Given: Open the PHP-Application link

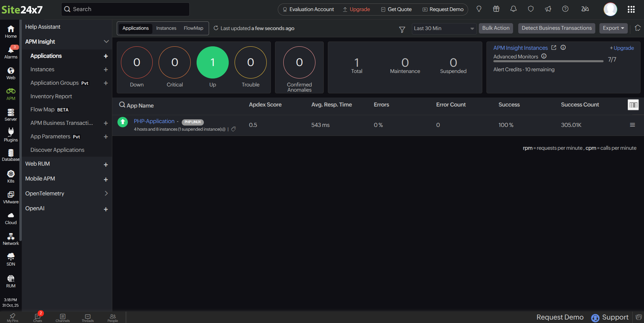Looking at the screenshot, I should coord(154,121).
